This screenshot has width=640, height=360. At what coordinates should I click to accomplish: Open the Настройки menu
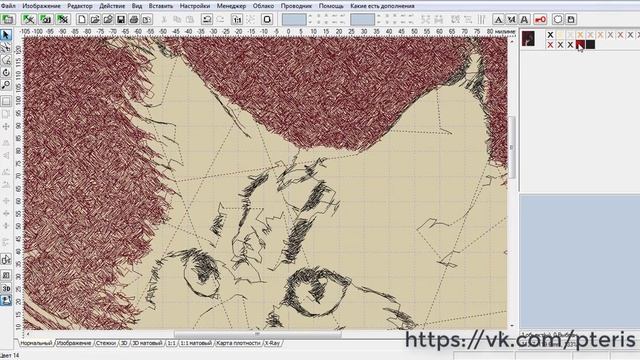coord(195,6)
